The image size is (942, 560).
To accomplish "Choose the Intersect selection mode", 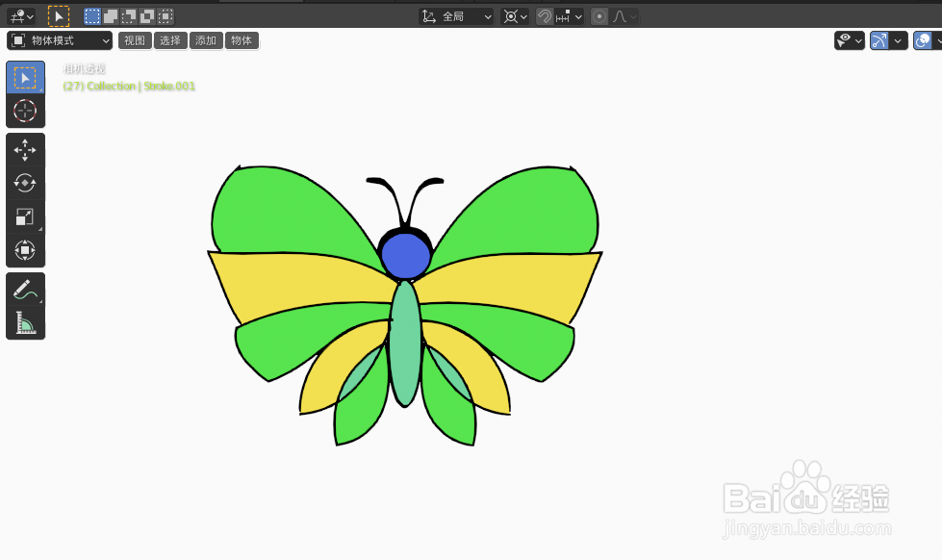I will coord(165,16).
